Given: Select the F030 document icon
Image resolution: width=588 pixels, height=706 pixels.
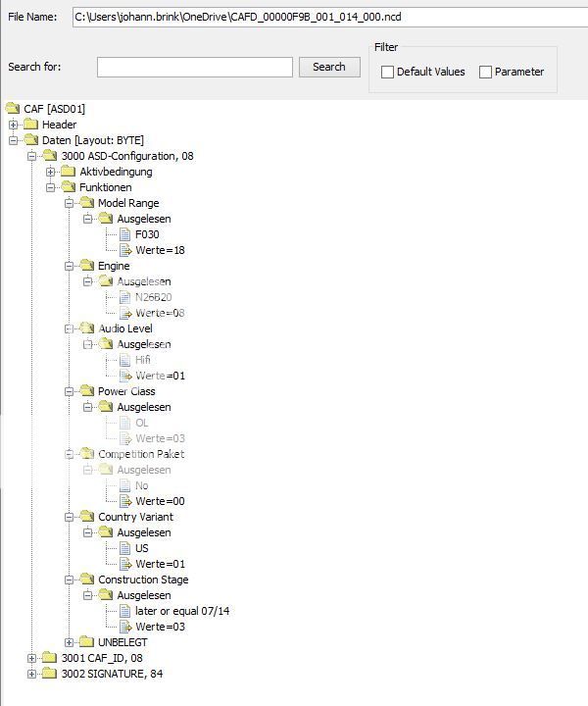Looking at the screenshot, I should point(125,234).
